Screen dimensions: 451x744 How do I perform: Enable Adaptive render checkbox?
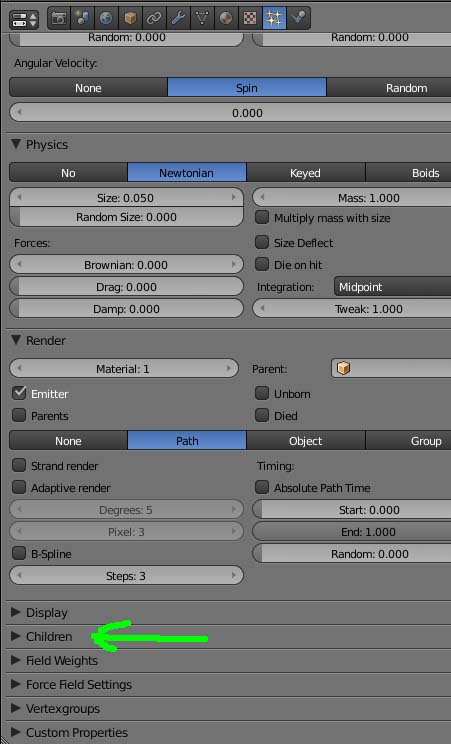pos(19,487)
